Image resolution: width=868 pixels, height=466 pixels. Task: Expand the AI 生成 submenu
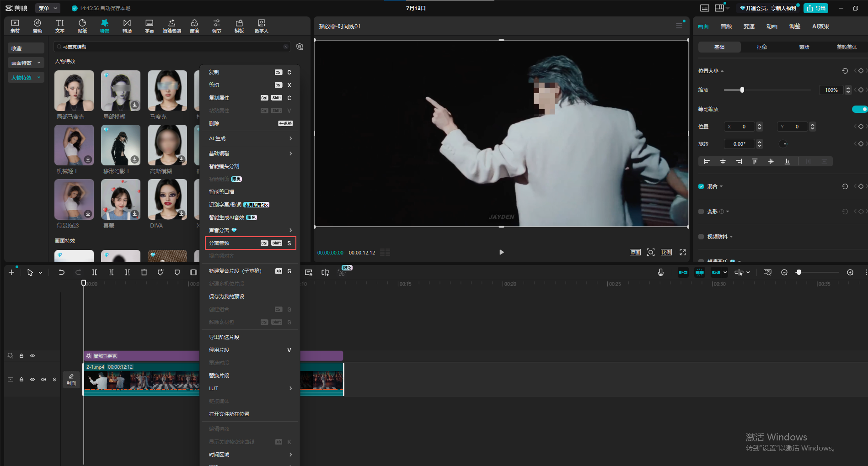pos(250,138)
